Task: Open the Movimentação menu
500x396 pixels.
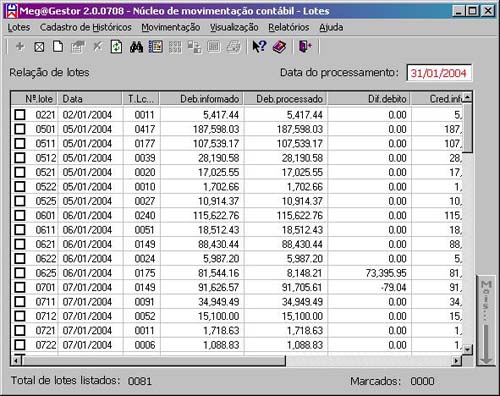Action: [x=171, y=27]
